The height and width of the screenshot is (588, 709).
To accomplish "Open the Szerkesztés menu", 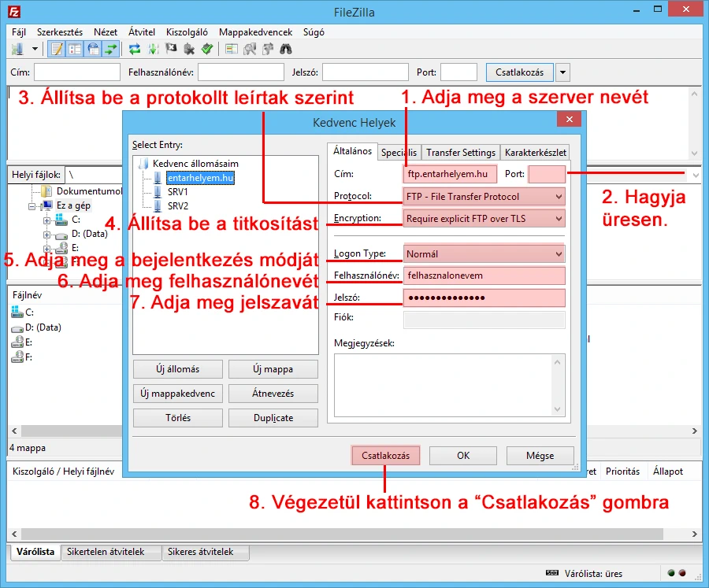I will coord(60,32).
